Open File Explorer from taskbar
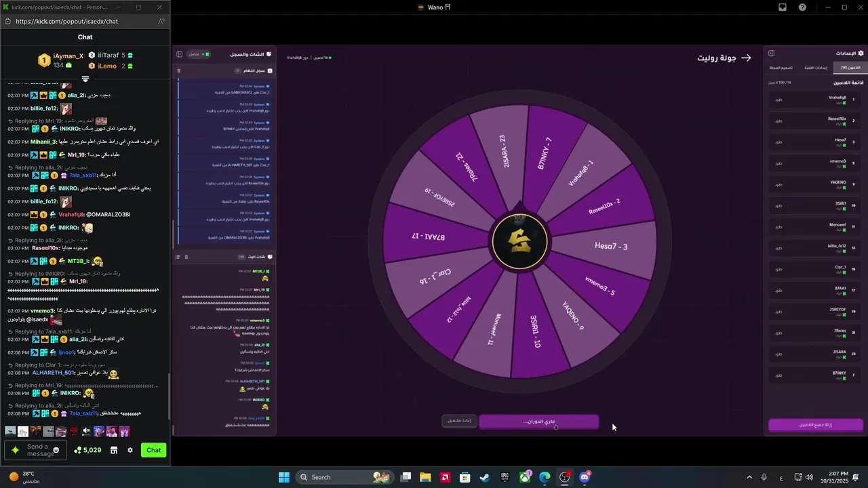The image size is (868, 488). click(x=425, y=477)
